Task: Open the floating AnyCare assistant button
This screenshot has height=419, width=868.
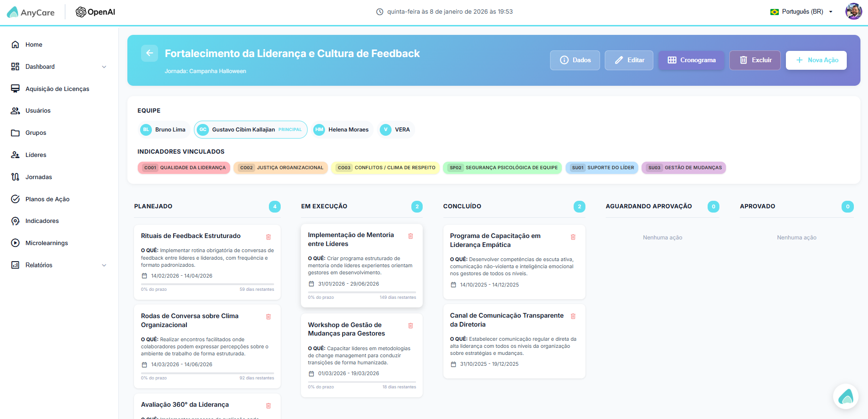Action: [846, 396]
